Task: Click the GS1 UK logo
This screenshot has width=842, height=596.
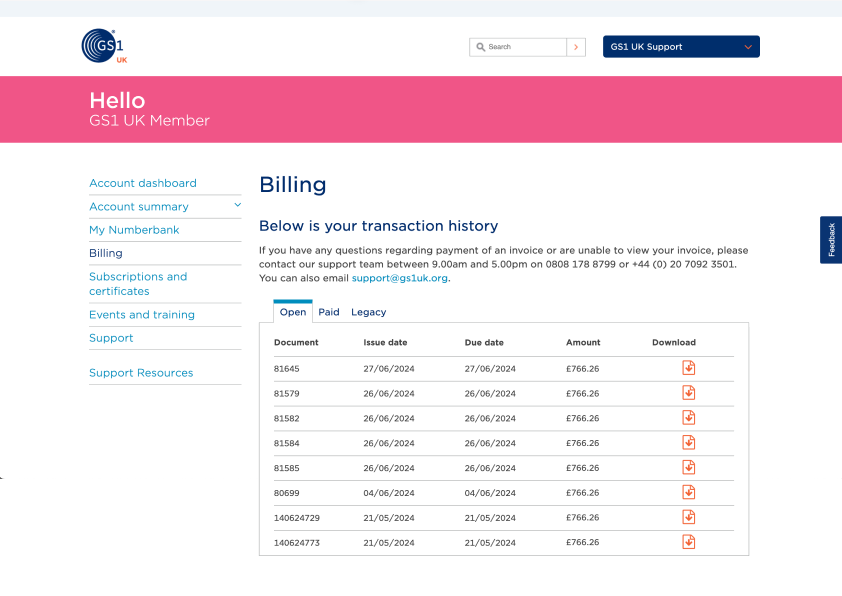Action: 103,46
